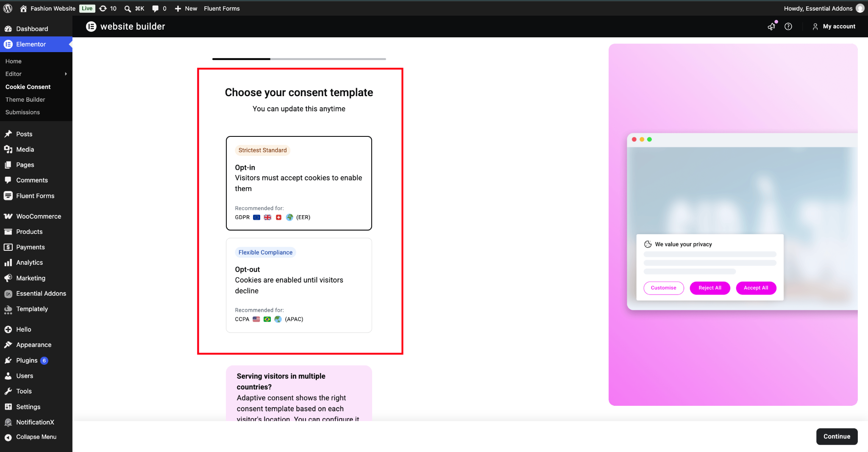Screen dimensions: 868x452
Task: Open Theme Builder submenu item
Action: tap(25, 99)
